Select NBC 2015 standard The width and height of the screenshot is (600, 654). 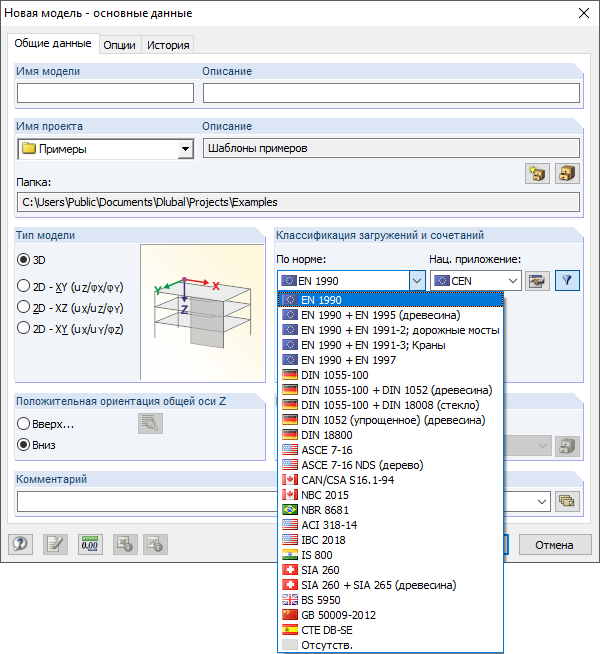(391, 495)
